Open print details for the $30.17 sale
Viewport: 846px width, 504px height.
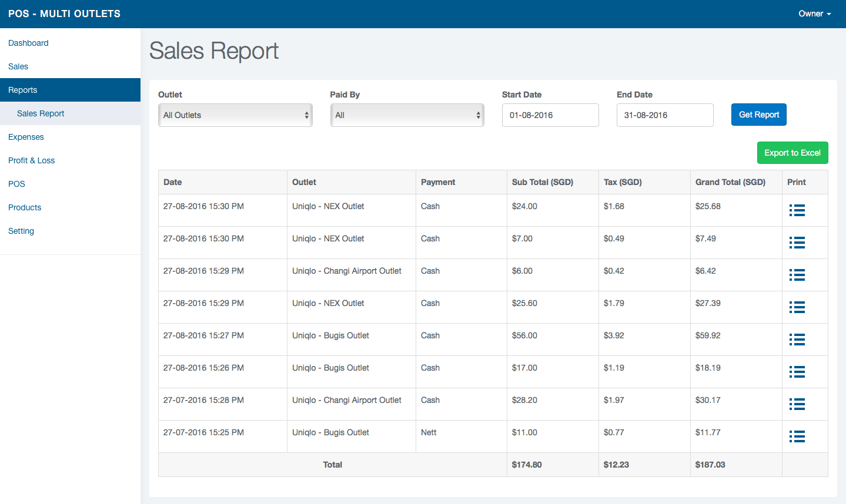click(797, 404)
